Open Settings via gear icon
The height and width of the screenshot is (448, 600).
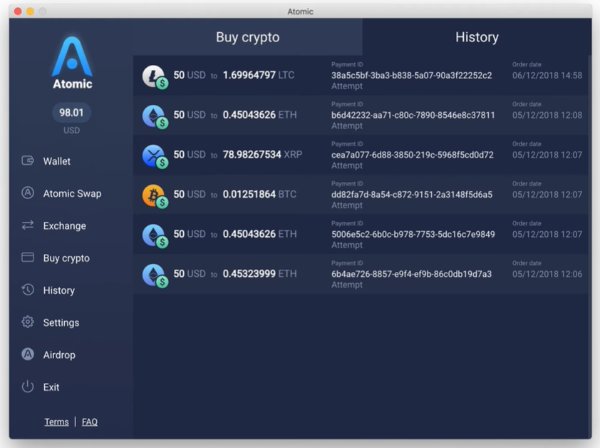point(28,323)
